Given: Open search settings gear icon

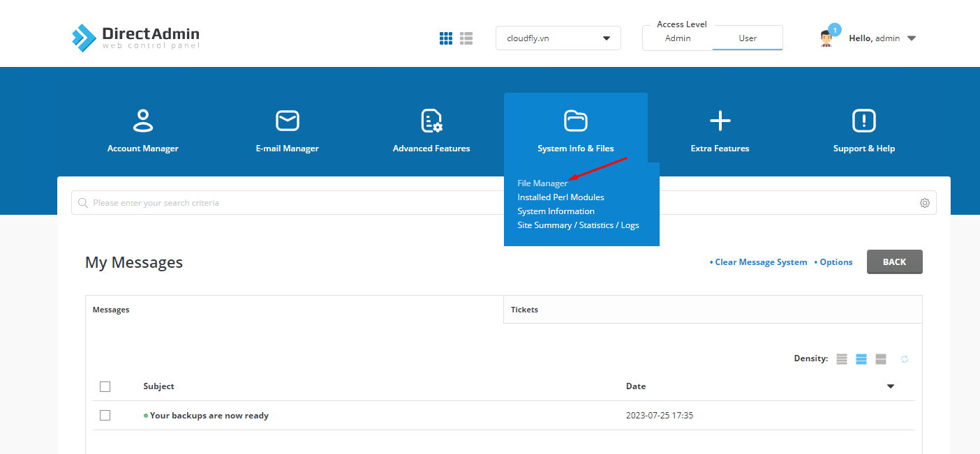Looking at the screenshot, I should pos(925,203).
